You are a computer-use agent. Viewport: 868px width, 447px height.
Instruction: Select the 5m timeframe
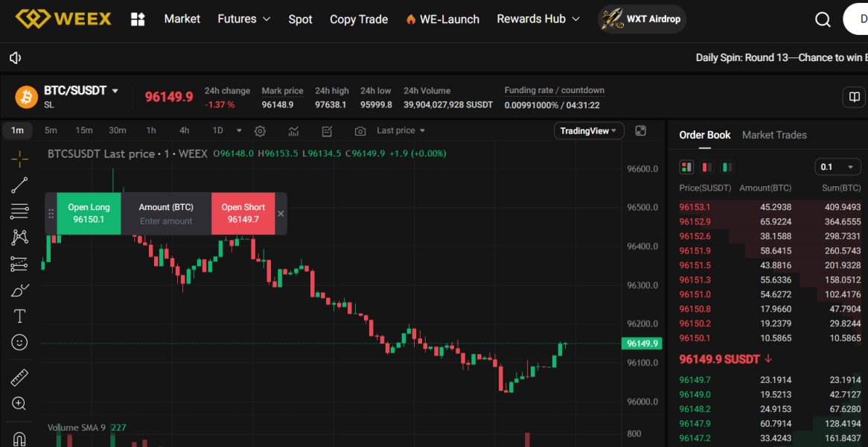click(51, 130)
